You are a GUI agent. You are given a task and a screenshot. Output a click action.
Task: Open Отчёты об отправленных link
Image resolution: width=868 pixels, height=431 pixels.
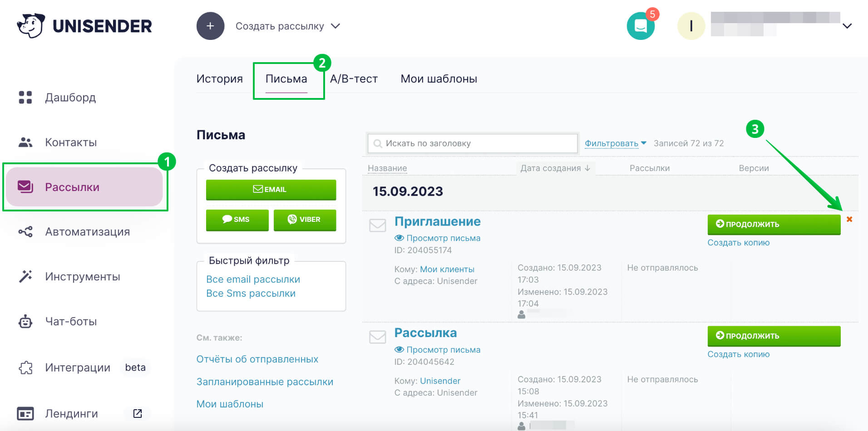click(x=257, y=359)
